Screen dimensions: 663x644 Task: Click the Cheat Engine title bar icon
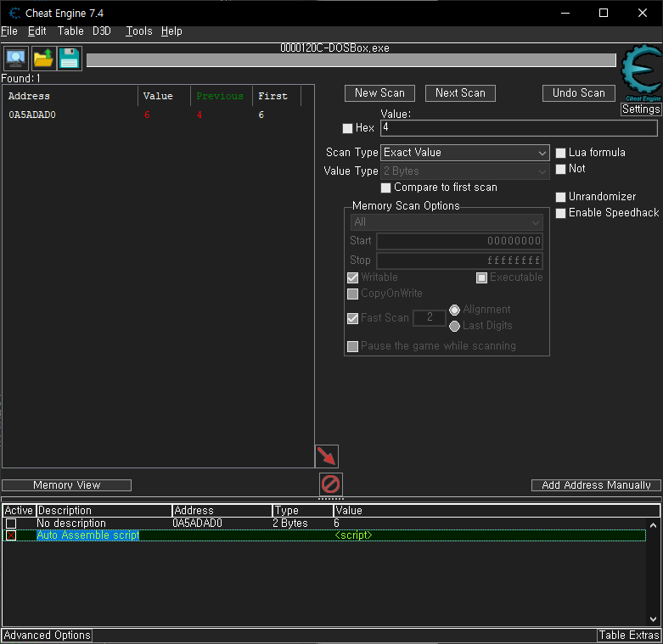coord(14,13)
